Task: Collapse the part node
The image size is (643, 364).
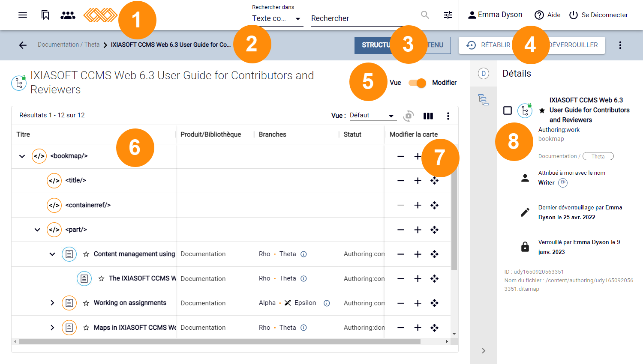Action: (x=37, y=230)
